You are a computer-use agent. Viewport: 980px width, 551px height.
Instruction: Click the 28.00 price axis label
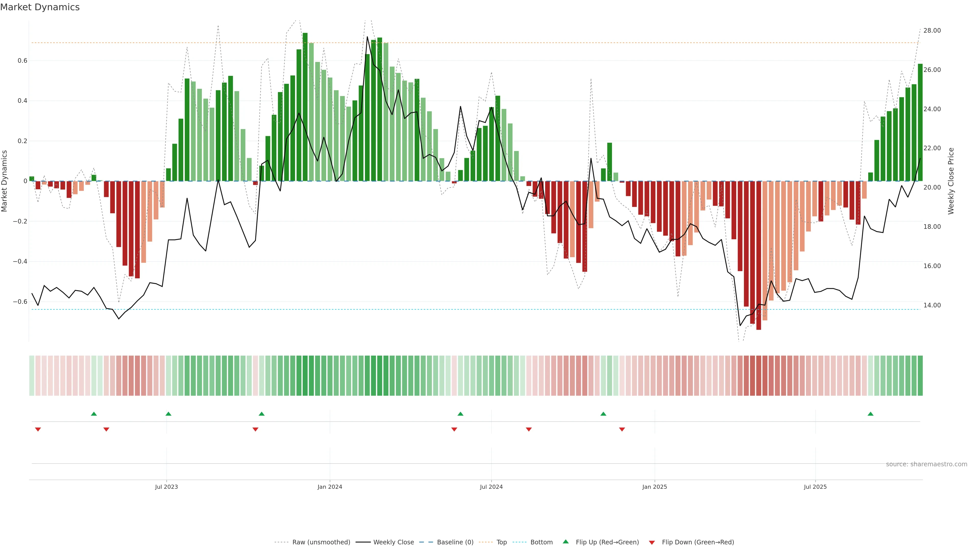[x=932, y=30]
